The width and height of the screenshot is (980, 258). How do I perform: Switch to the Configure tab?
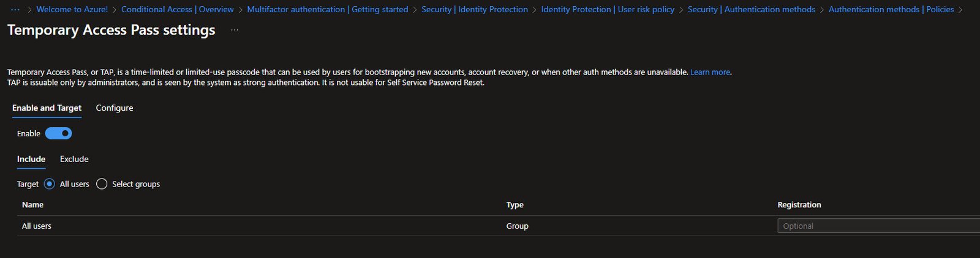pyautogui.click(x=115, y=108)
